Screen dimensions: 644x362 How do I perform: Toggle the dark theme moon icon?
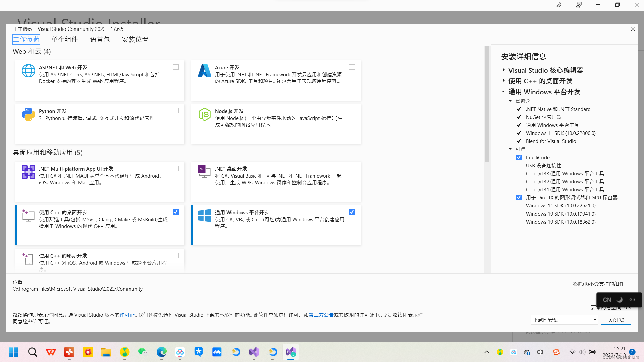coord(559,5)
